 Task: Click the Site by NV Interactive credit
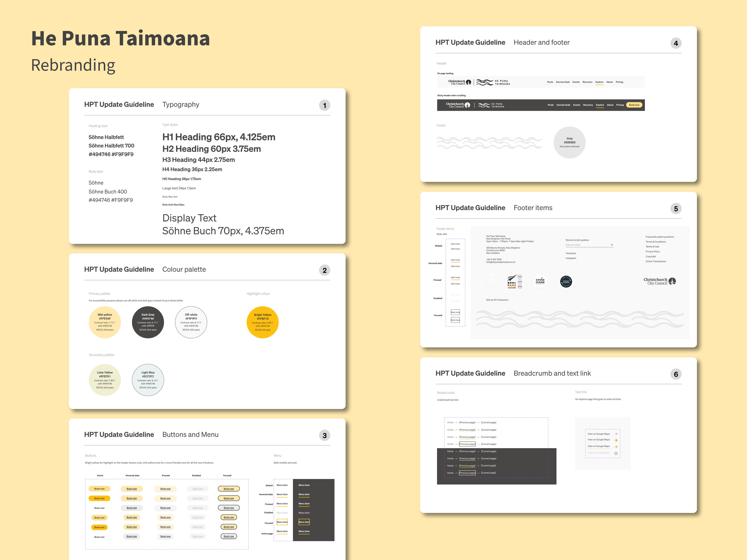pyautogui.click(x=497, y=300)
